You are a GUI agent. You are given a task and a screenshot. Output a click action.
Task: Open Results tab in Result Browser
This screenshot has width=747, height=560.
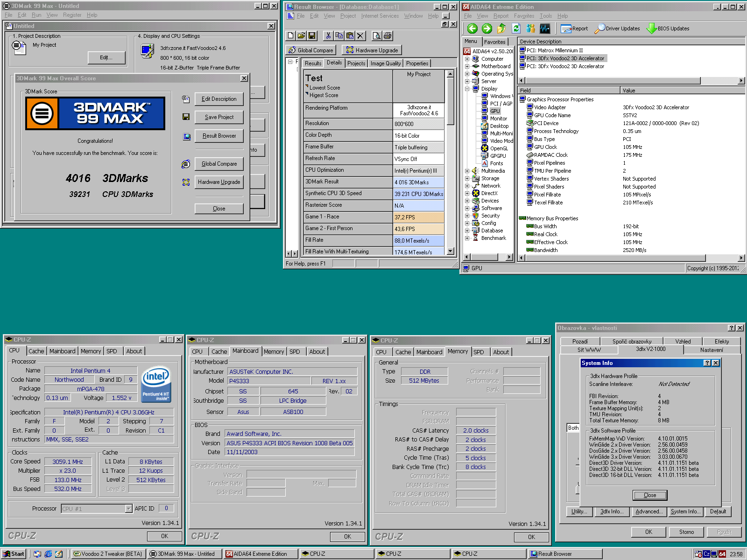[x=313, y=63]
